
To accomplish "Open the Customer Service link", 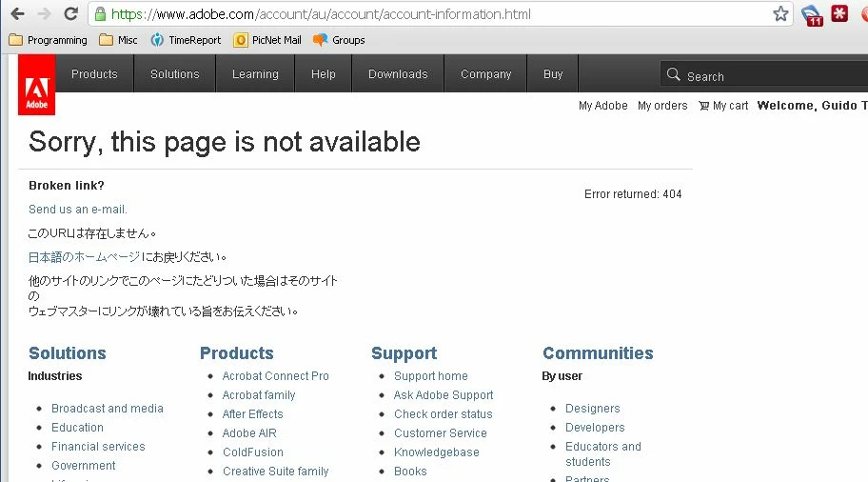I will 440,432.
